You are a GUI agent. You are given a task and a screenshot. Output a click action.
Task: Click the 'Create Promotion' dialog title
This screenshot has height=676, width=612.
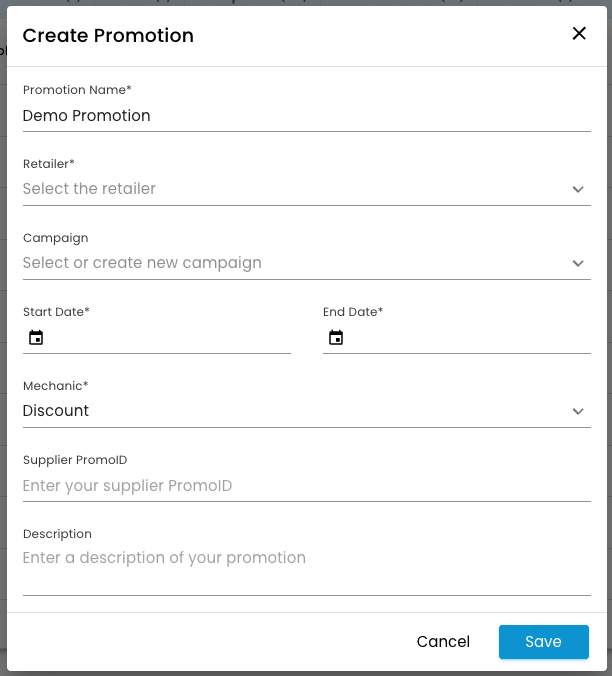(108, 36)
